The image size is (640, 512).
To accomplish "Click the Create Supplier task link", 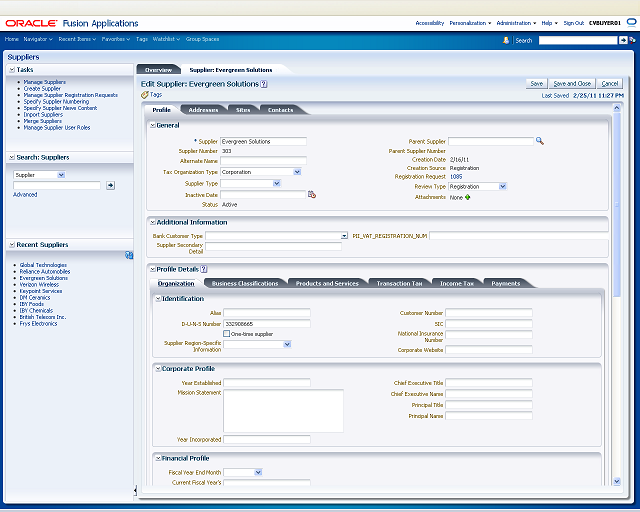I will coord(42,89).
